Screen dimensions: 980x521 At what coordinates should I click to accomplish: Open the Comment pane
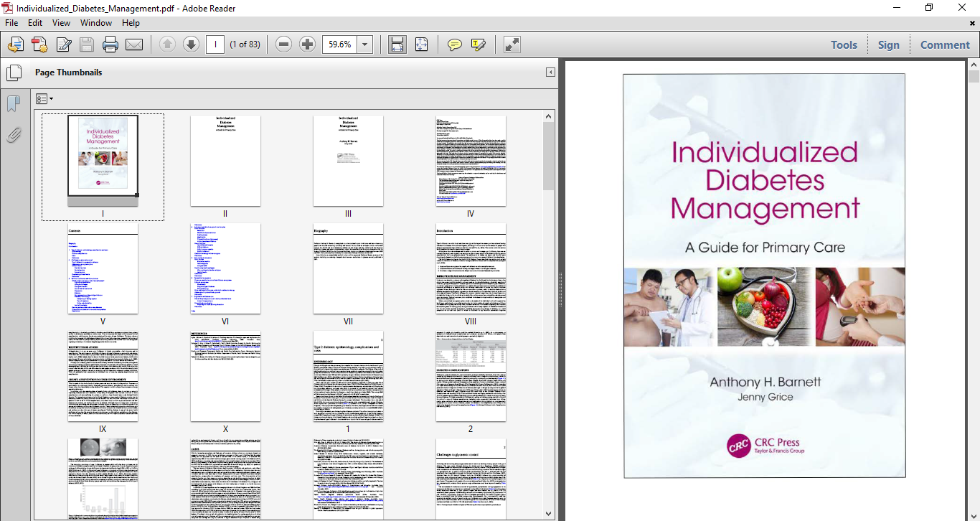pyautogui.click(x=945, y=44)
